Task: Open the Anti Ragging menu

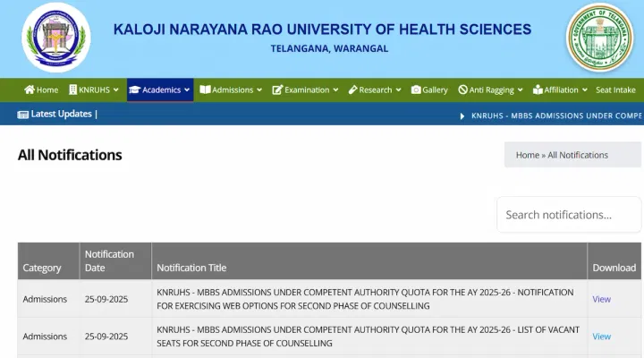Action: pyautogui.click(x=491, y=90)
